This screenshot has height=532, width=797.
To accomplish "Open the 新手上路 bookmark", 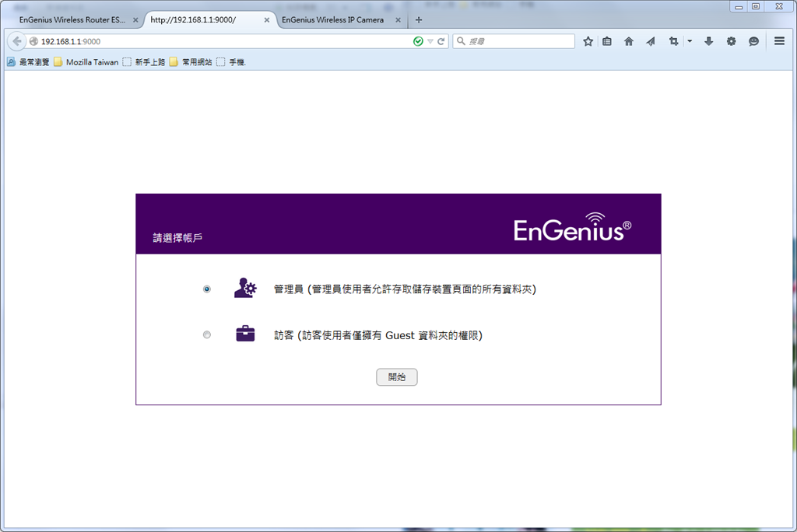I will point(144,62).
